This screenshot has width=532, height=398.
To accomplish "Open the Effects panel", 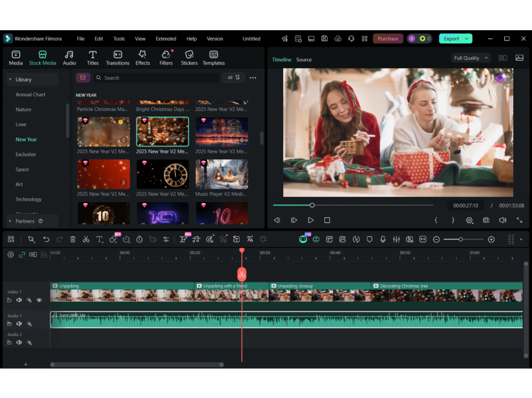I will [x=142, y=58].
